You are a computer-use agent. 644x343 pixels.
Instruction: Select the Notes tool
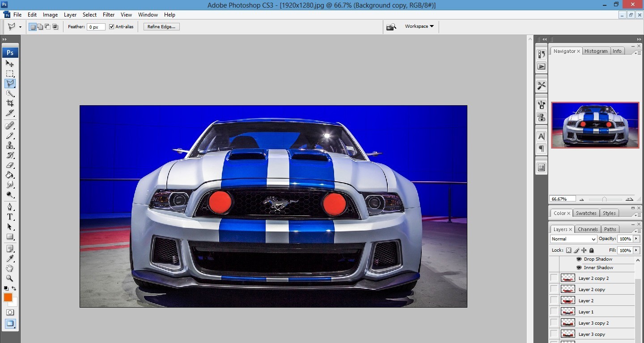10,249
